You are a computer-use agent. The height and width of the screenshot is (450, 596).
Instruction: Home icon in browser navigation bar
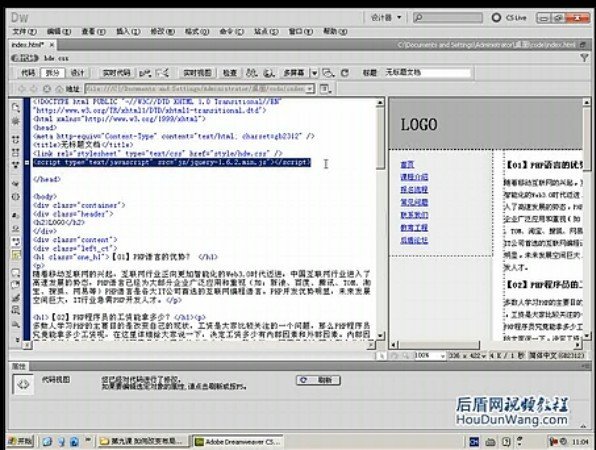pyautogui.click(x=59, y=89)
